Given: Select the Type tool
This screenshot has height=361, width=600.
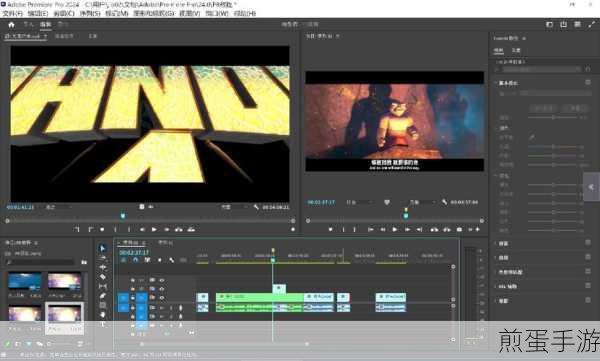Looking at the screenshot, I should point(103,324).
